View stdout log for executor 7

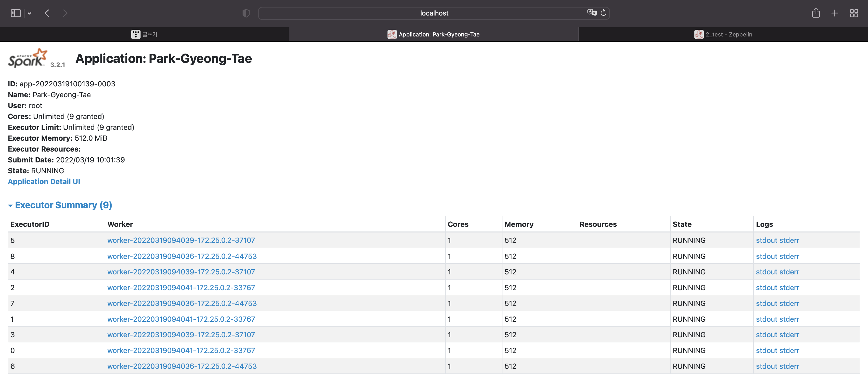coord(766,303)
